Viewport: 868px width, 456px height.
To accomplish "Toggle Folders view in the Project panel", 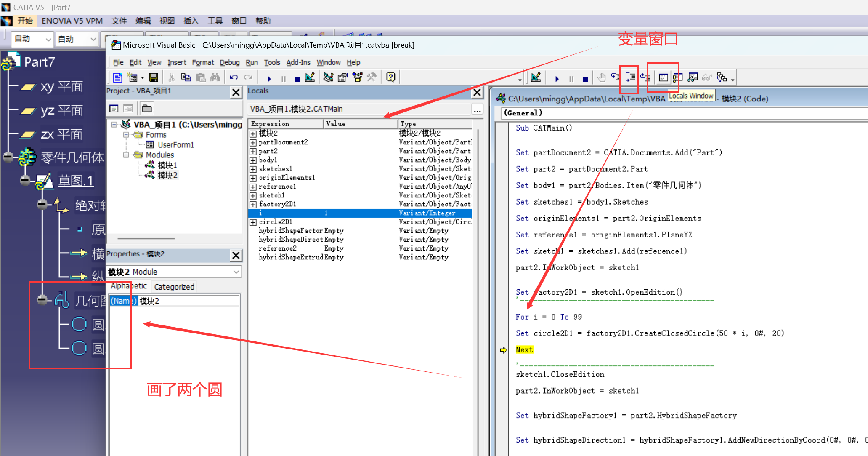I will [147, 109].
